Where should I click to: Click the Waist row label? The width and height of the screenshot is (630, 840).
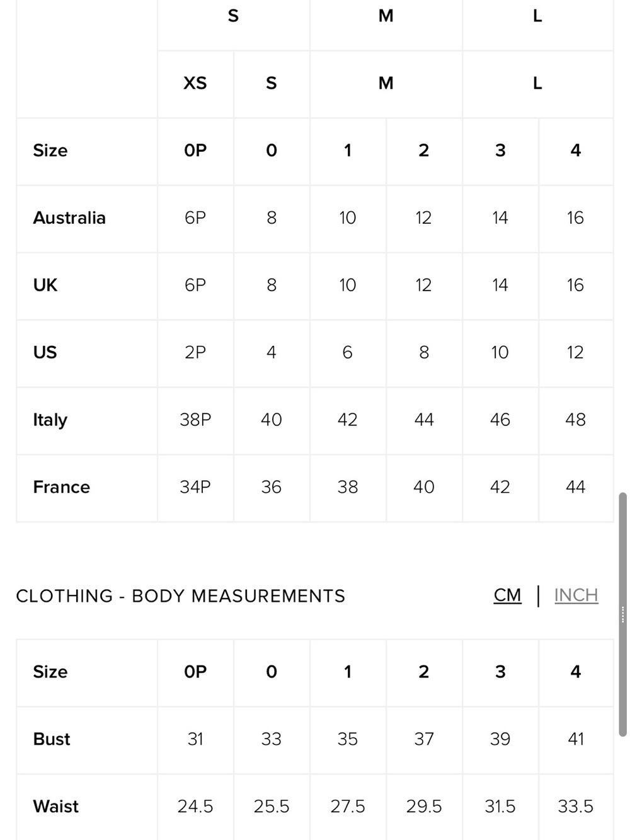pos(55,807)
